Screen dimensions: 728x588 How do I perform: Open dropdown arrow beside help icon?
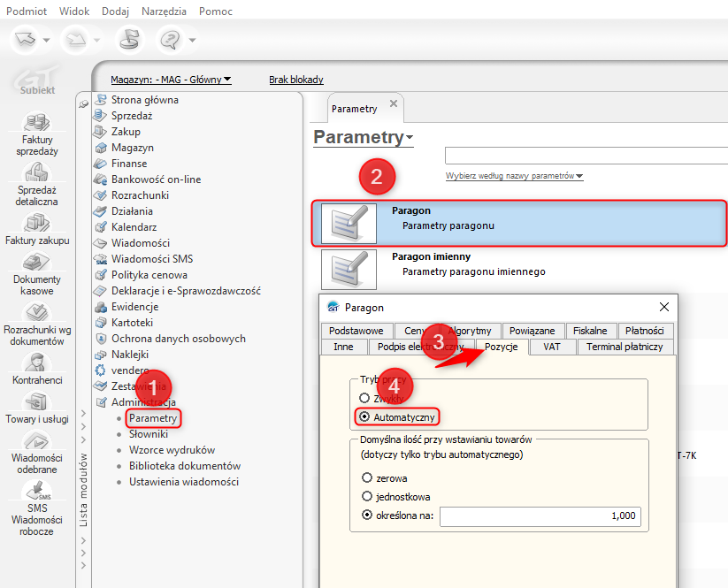click(192, 40)
